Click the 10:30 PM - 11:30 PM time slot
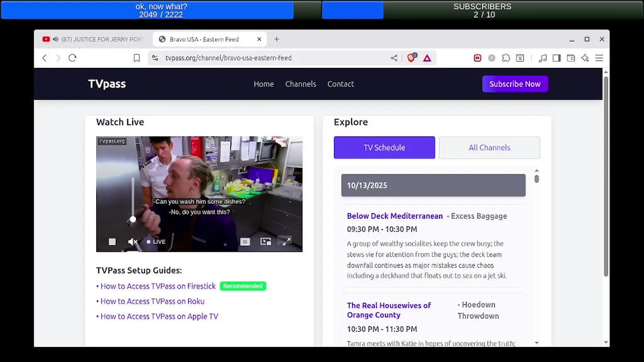The height and width of the screenshot is (362, 644). [382, 329]
